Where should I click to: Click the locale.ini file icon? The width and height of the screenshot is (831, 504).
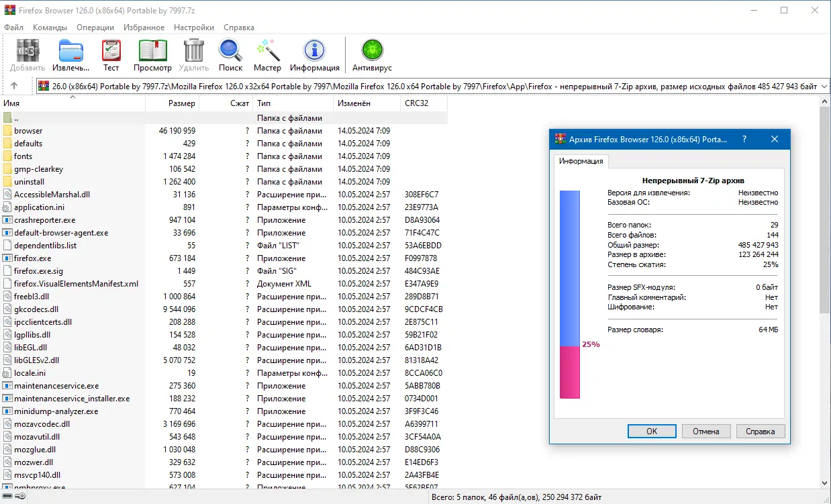pos(7,373)
